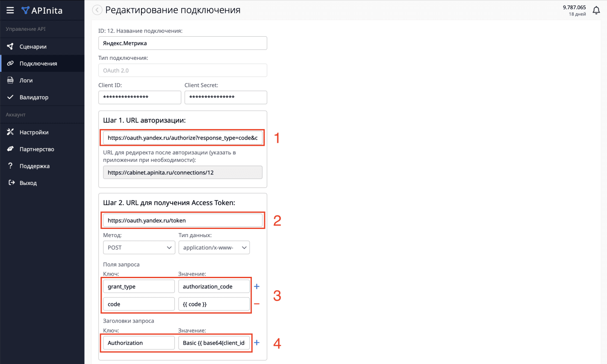This screenshot has width=607, height=364.
Task: Open the Логи section
Action: tap(26, 80)
